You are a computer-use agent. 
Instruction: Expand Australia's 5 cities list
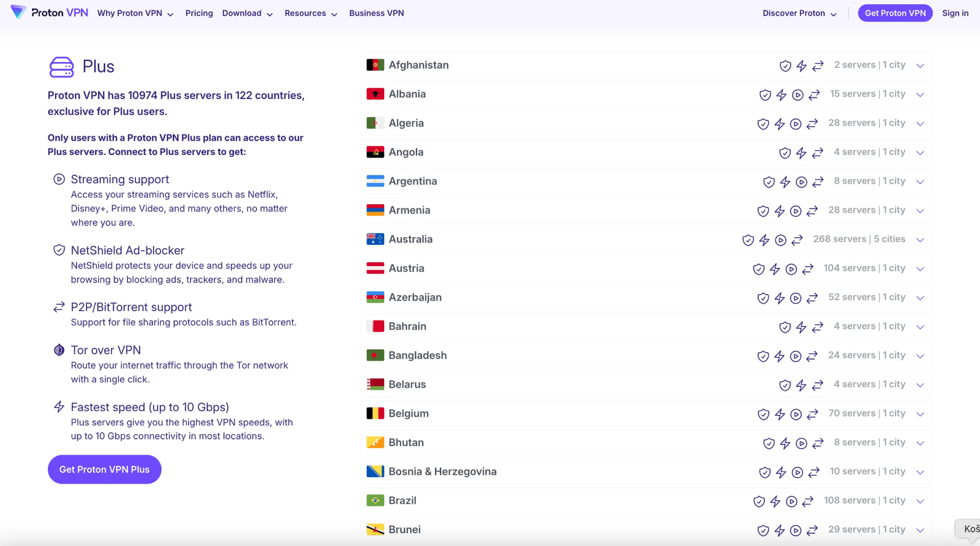920,240
